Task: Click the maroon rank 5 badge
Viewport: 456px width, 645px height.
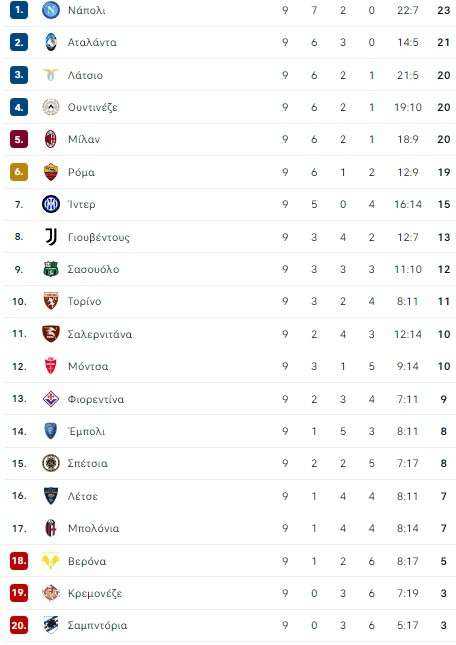Action: click(x=19, y=139)
